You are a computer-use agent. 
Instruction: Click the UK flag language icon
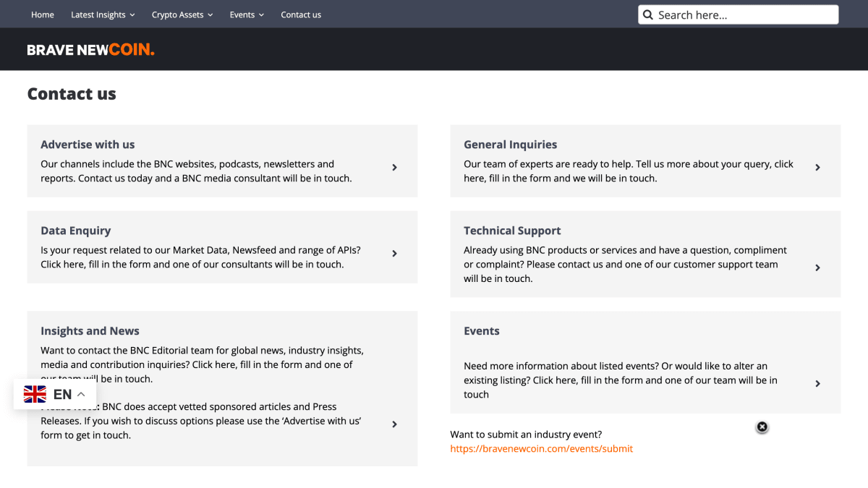[35, 394]
